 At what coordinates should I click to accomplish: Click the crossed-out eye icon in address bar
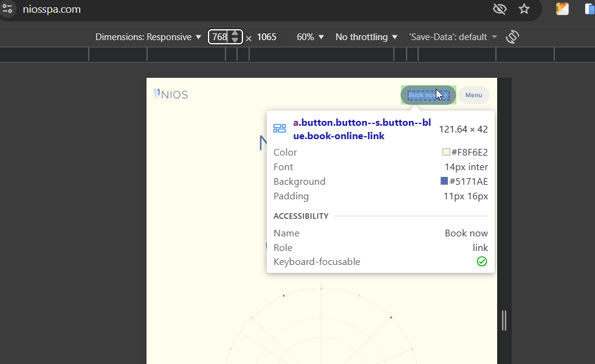(500, 9)
